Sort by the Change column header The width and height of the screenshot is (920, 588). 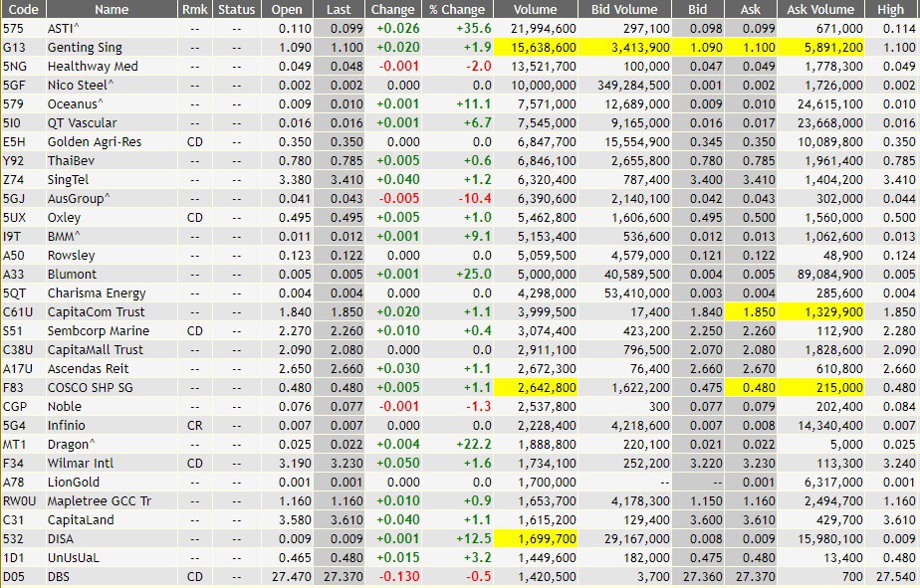(392, 9)
